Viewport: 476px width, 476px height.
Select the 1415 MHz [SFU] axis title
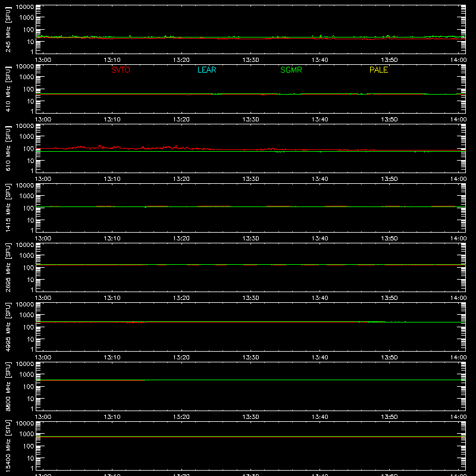coord(8,208)
